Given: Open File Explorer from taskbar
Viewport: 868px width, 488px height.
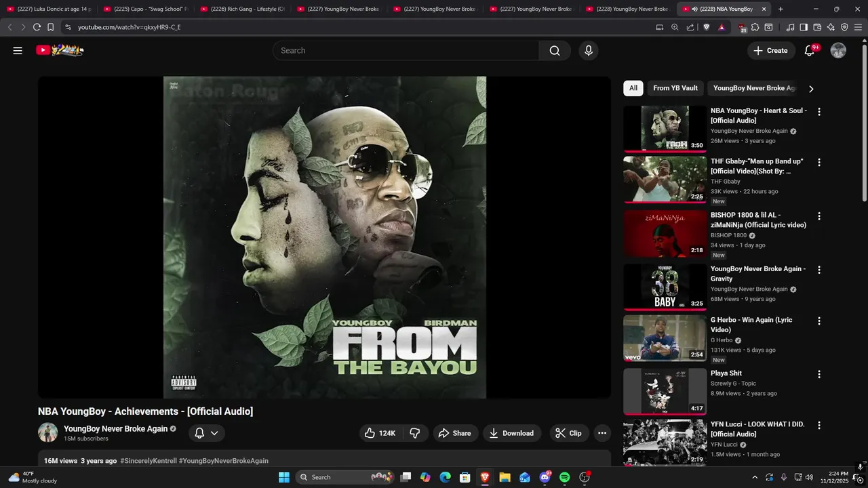Looking at the screenshot, I should (x=505, y=477).
